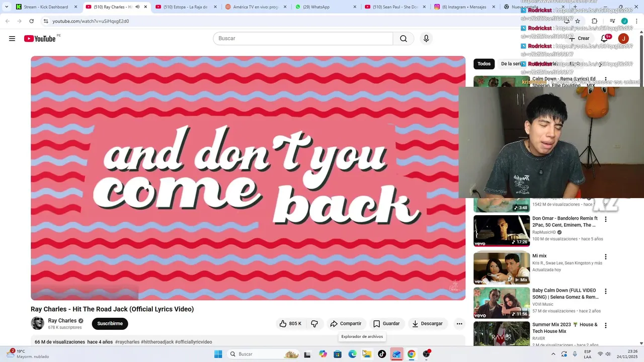This screenshot has height=362, width=644.
Task: Open options for Summer Mix 2023
Action: click(x=606, y=325)
